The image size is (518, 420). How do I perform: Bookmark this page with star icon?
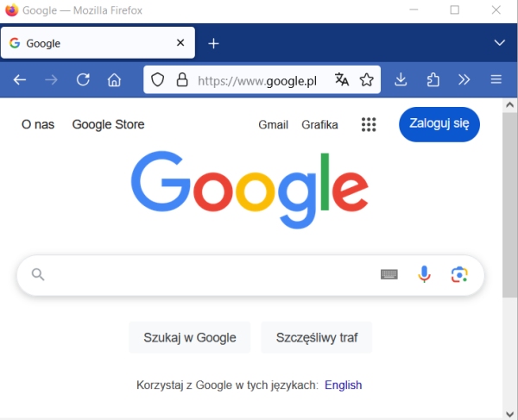(x=367, y=80)
